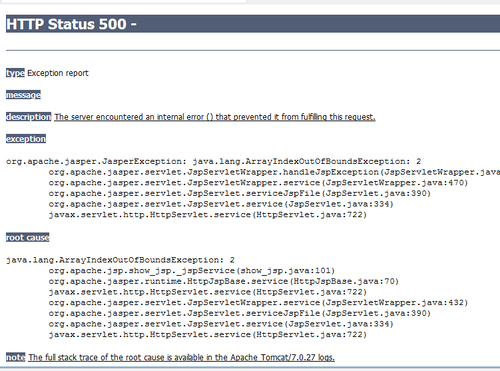Viewport: 500px width, 371px height.
Task: Click the Apache Tomcat/7.0.27 logs note
Action: pos(181,357)
